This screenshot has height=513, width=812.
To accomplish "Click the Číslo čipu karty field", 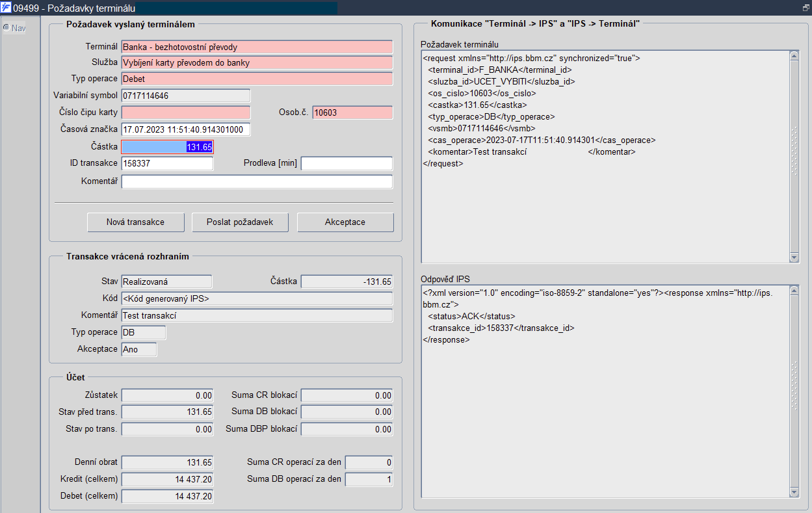I will (185, 112).
